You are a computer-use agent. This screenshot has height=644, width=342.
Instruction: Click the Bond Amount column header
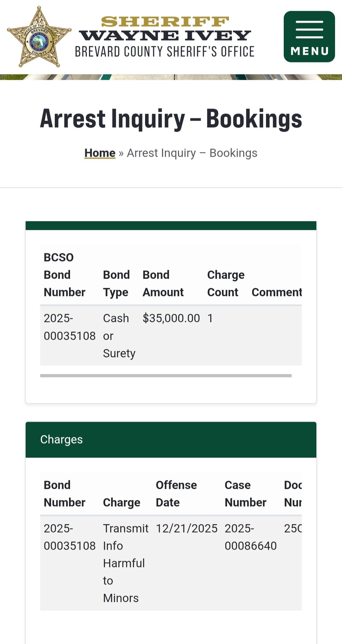(163, 283)
